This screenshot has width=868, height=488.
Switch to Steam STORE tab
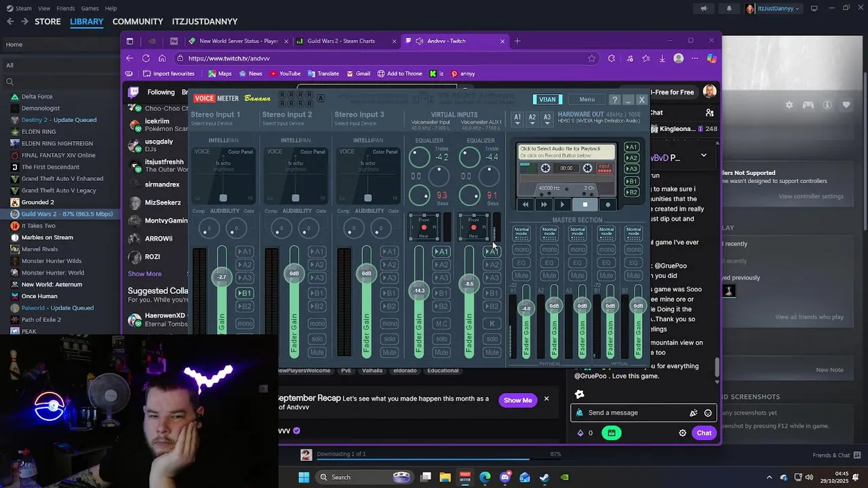47,22
